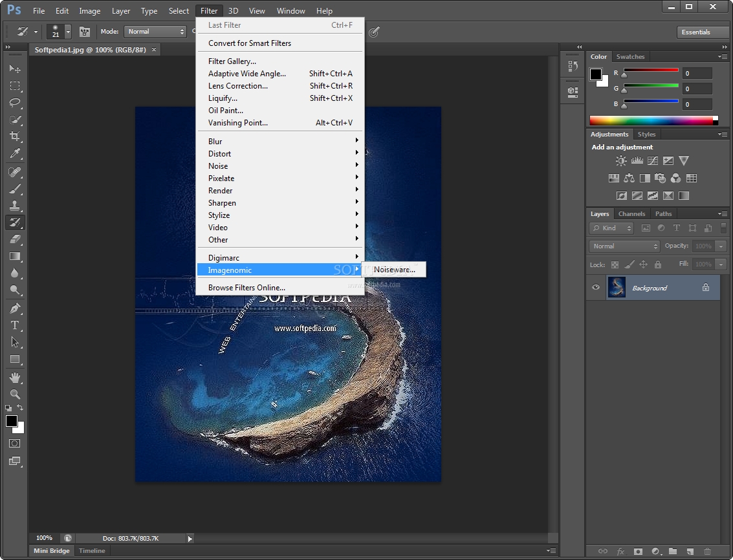
Task: Expand the Blur submenu
Action: tap(280, 141)
